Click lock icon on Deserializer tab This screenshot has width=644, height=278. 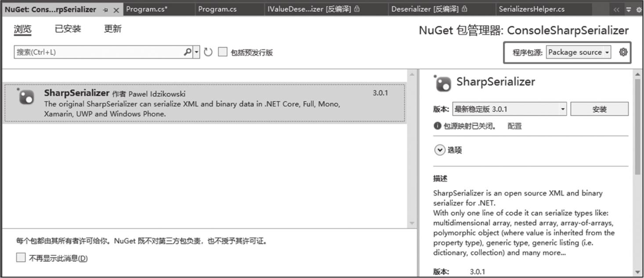[465, 9]
